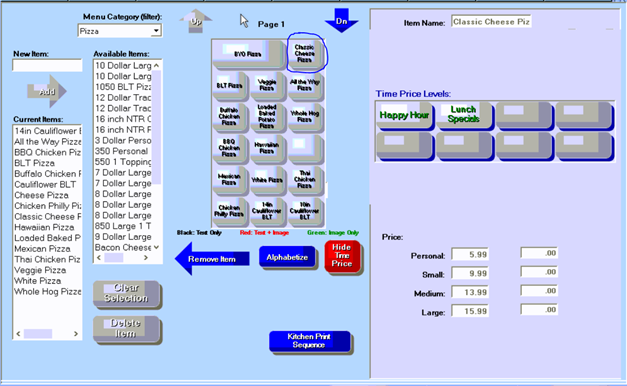
Task: Click the Alphabetize button
Action: (x=287, y=257)
